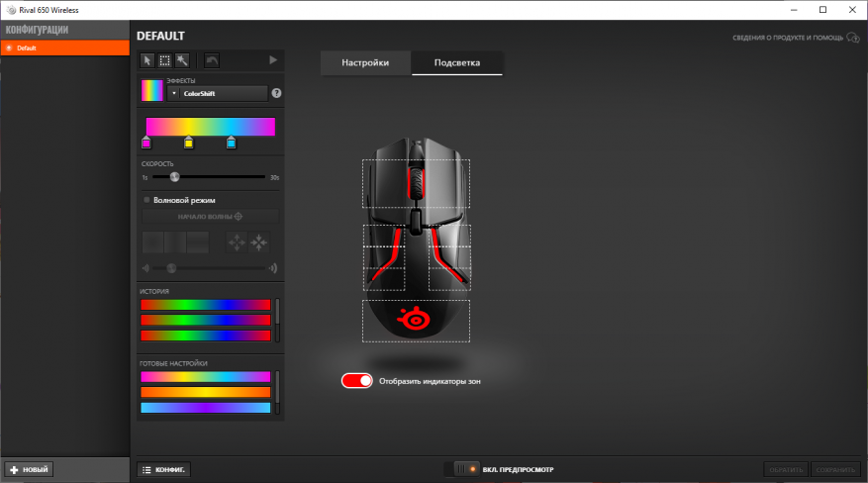Viewport: 868px width, 483px height.
Task: Switch to the Настройки tab
Action: (365, 62)
